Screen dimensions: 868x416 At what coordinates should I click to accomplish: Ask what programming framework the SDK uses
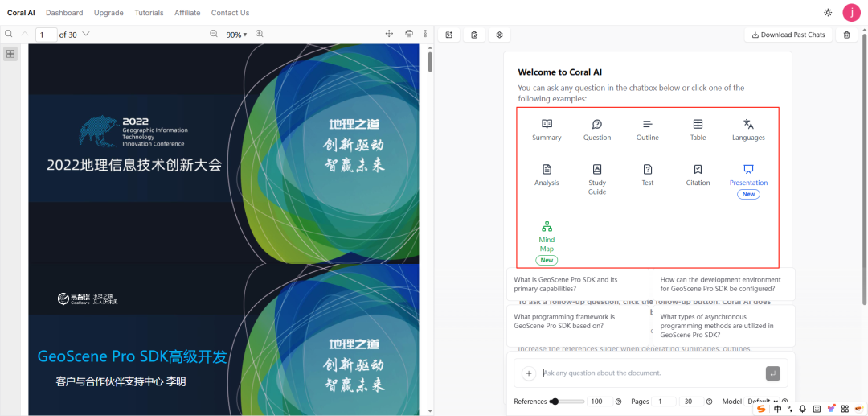tap(577, 326)
